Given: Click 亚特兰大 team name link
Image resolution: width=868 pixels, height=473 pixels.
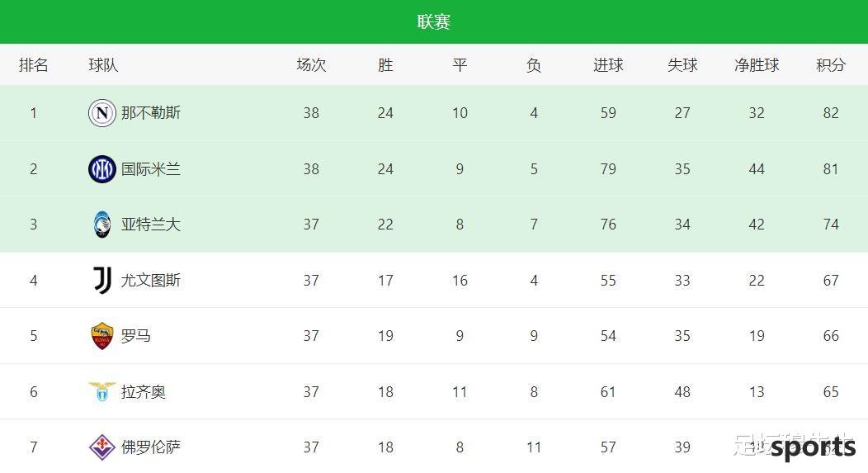Looking at the screenshot, I should [x=150, y=225].
